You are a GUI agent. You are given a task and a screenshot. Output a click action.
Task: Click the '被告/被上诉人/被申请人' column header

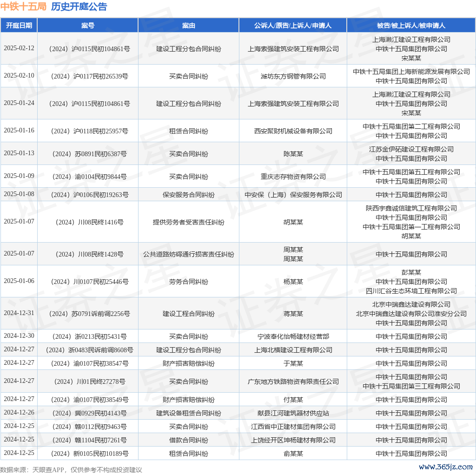pyautogui.click(x=411, y=26)
